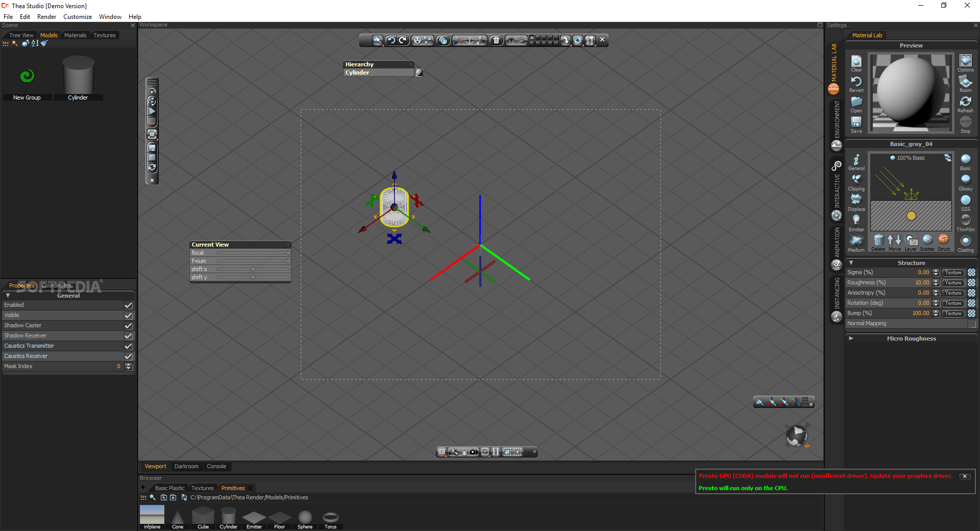
Task: Switch to the Darkroom tab
Action: click(186, 467)
